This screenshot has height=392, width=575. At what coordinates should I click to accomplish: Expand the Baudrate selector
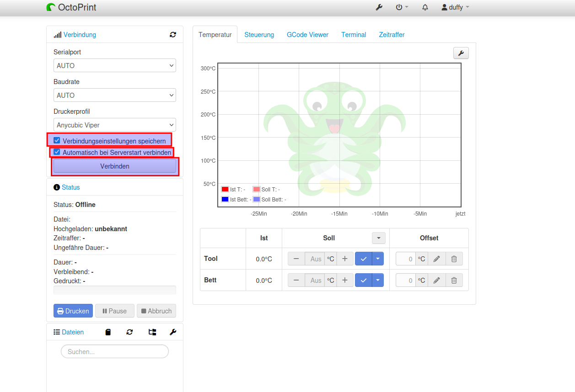114,95
